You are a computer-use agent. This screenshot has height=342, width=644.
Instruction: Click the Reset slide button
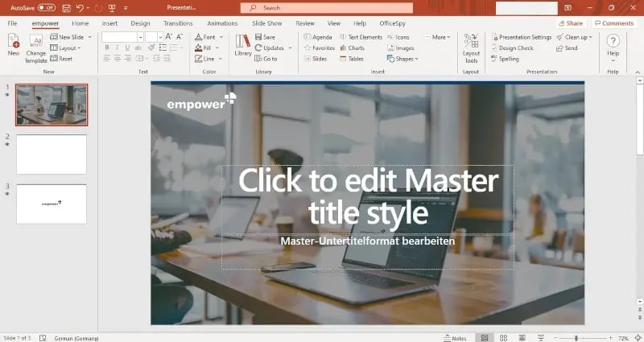click(x=61, y=59)
